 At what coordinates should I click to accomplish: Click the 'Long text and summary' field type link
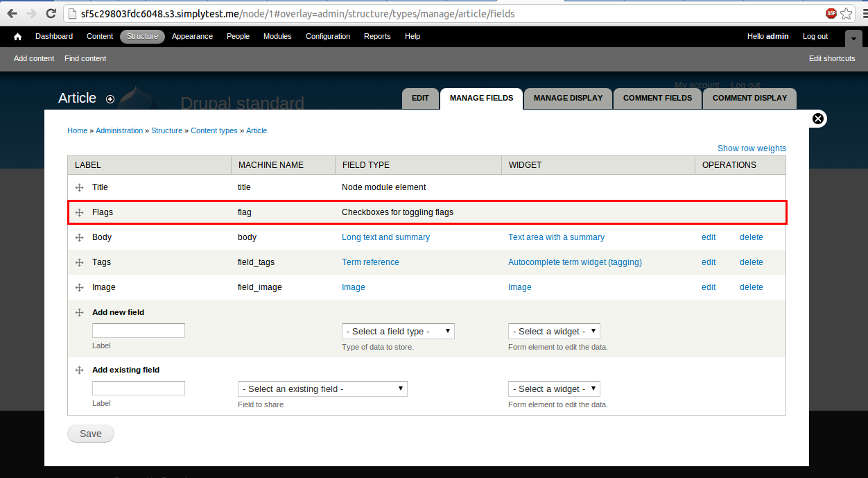click(385, 237)
